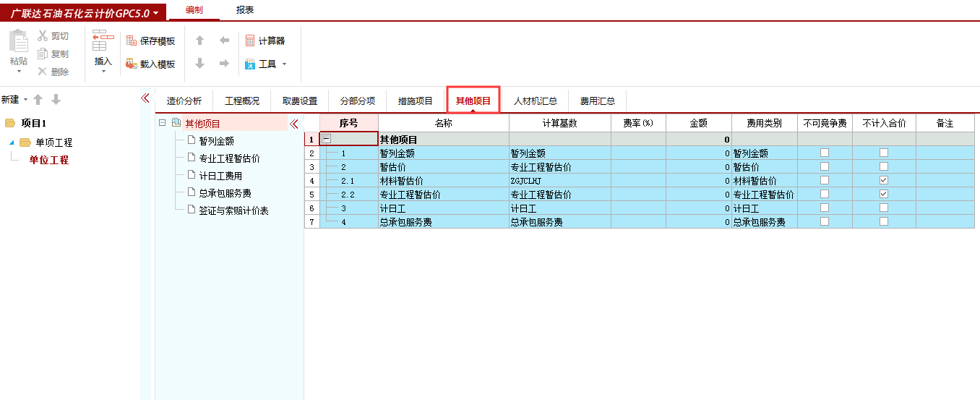Toggle 不可竞争费 checkbox for 暂列金额 row
The width and height of the screenshot is (980, 400).
[825, 153]
